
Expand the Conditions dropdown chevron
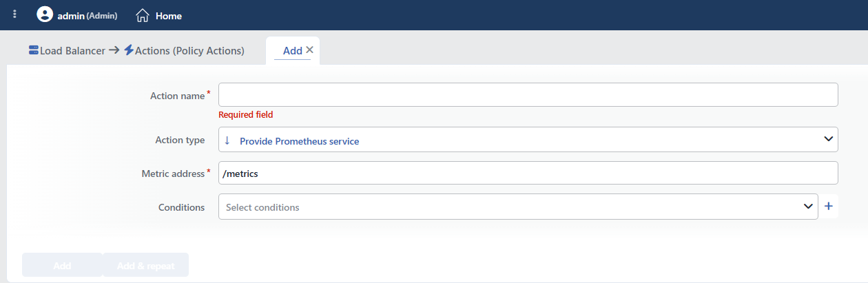coord(808,206)
